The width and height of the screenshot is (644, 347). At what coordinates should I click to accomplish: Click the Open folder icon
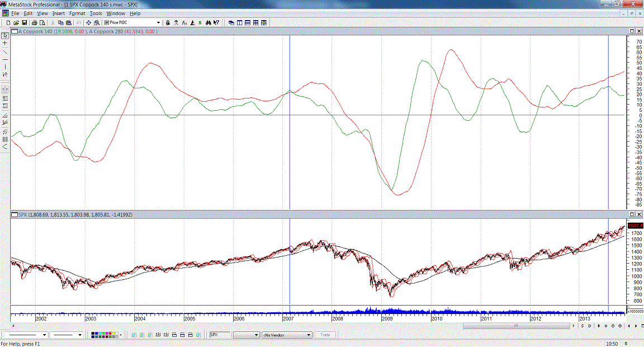pyautogui.click(x=17, y=23)
